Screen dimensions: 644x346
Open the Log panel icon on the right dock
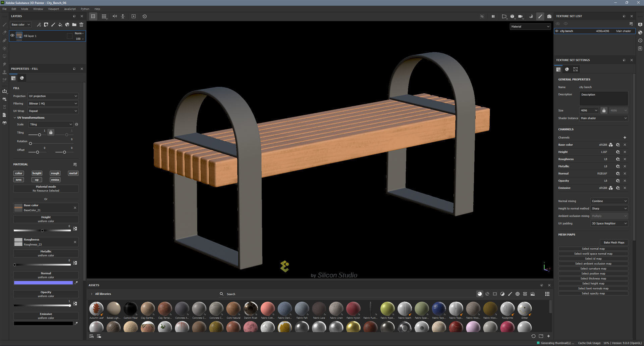tap(640, 49)
